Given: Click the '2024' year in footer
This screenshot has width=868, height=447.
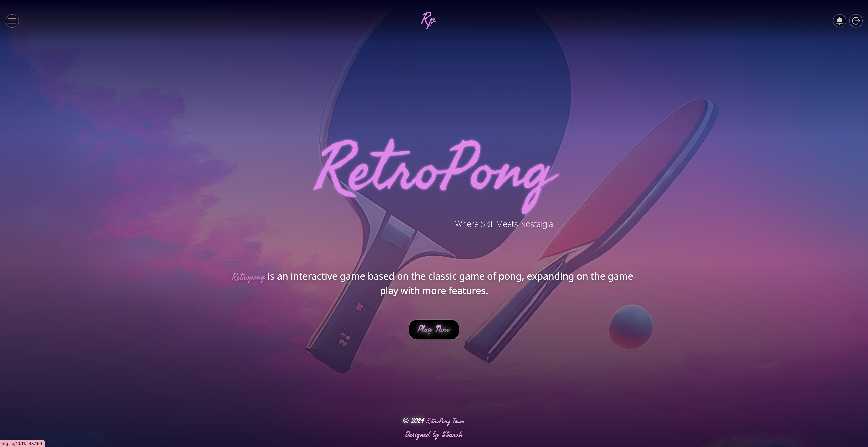Looking at the screenshot, I should tap(417, 420).
